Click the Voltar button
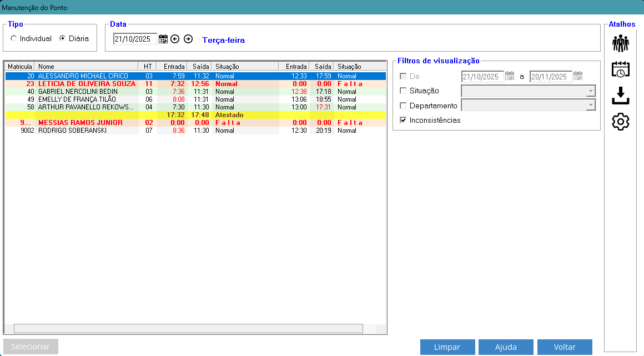 565,347
